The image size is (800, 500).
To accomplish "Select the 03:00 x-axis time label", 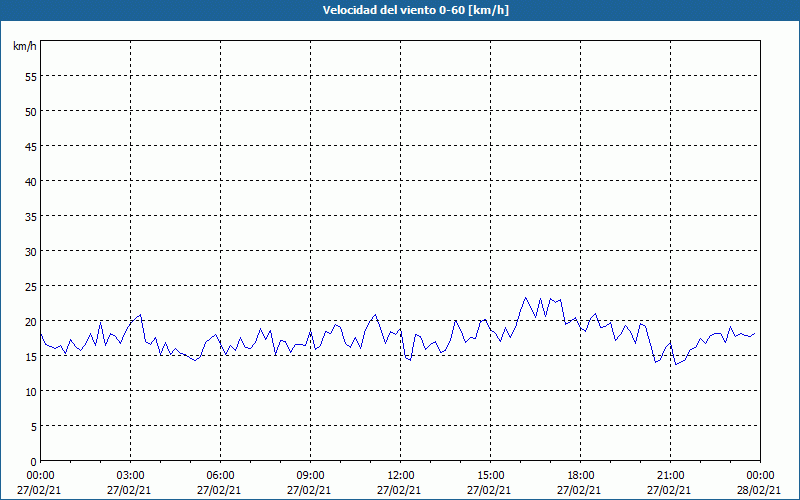I will [x=130, y=476].
